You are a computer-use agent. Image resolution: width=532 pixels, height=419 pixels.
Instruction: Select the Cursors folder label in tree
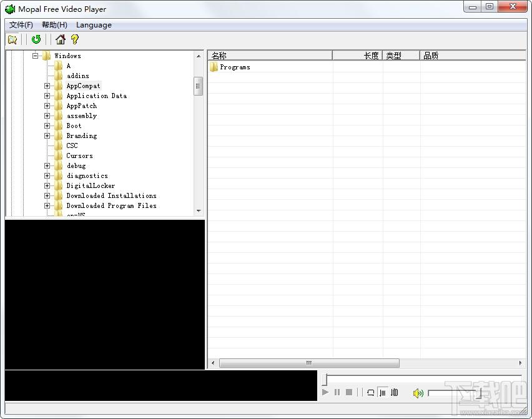tap(80, 155)
